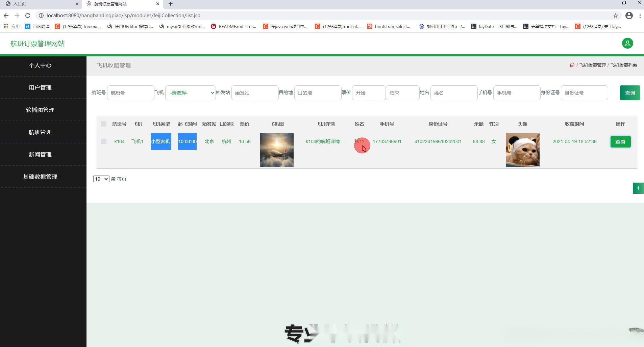Screen dimensions: 644x347
Task: Open mysql如何修改root bookmark
Action: click(x=182, y=26)
